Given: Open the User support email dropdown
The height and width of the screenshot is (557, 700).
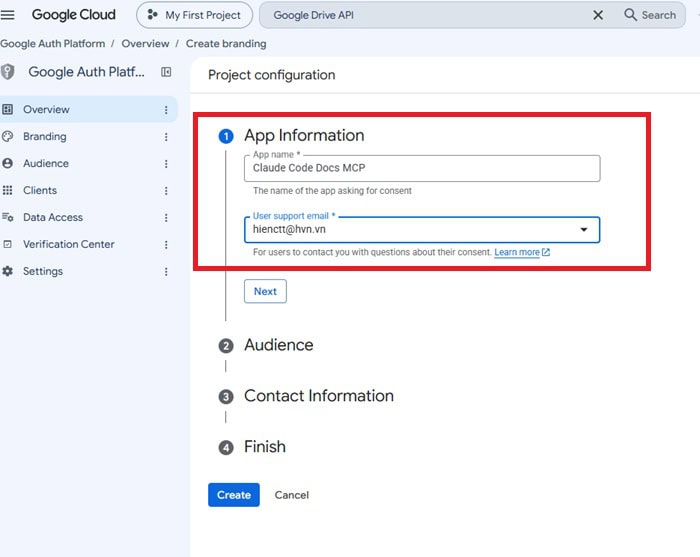Looking at the screenshot, I should [x=422, y=230].
